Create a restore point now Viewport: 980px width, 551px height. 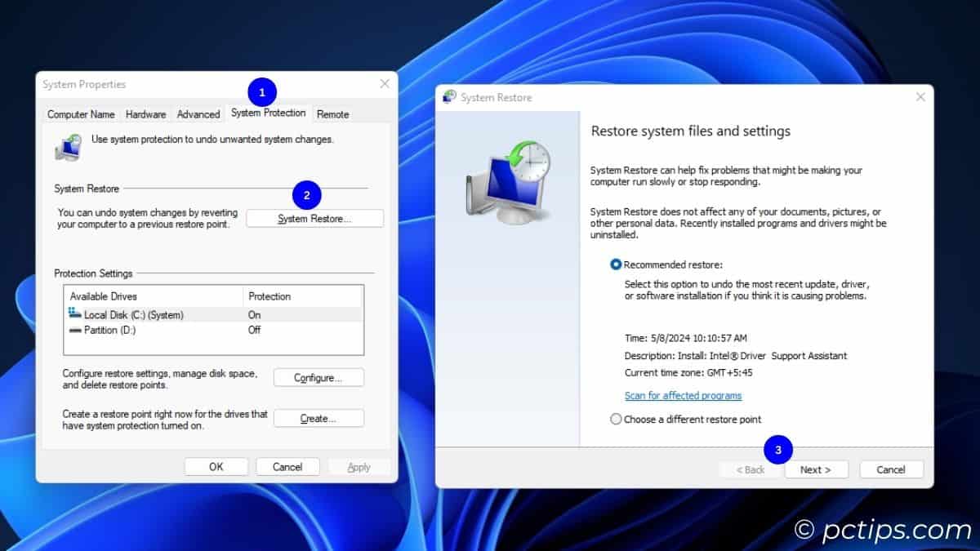point(318,418)
